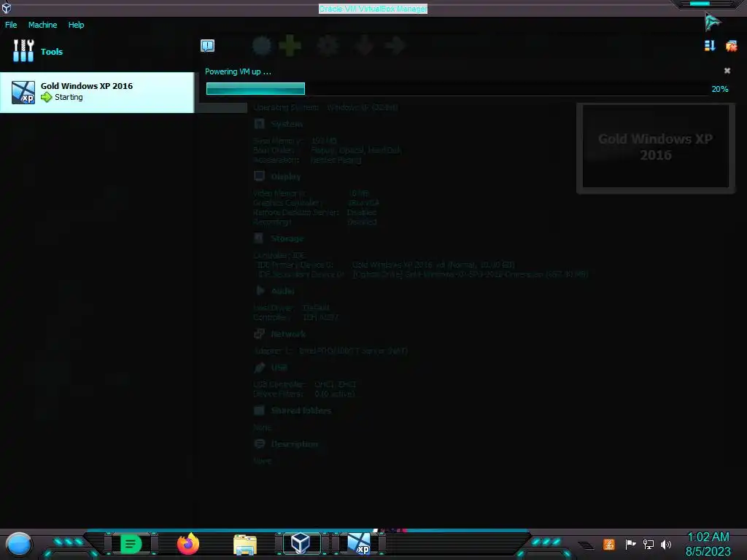The height and width of the screenshot is (560, 747).
Task: Switch to VirtualBox Manager taskbar button
Action: 301,543
